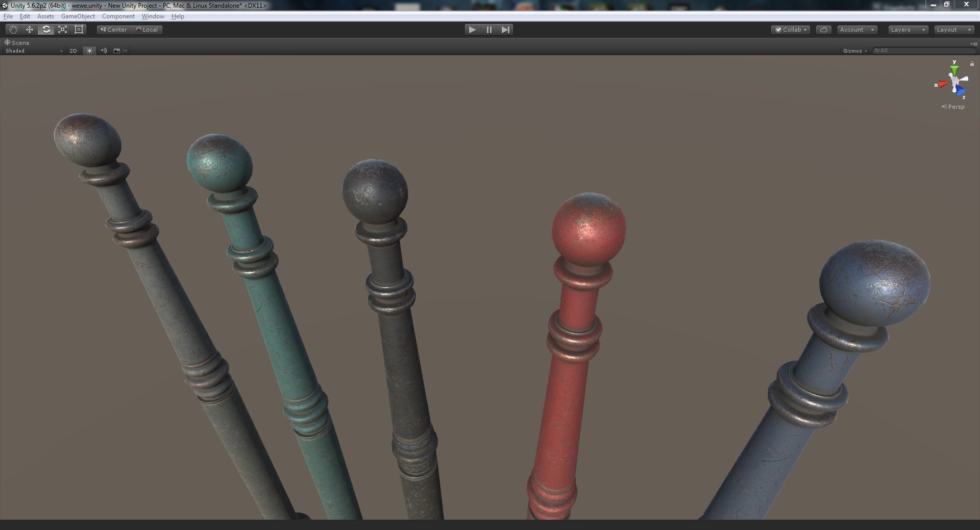Switch to the Scene tab
The image size is (980, 530).
17,43
